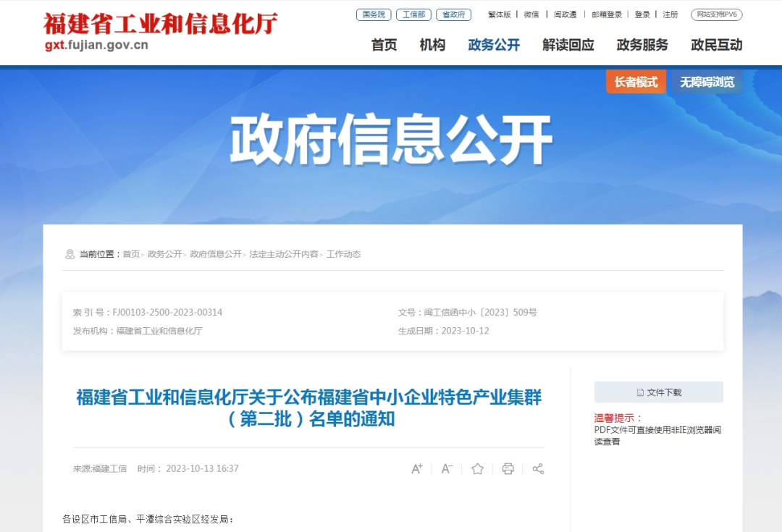Click the 福建省工业和信息化厅 site logo
The width and height of the screenshot is (782, 532).
coord(161,31)
